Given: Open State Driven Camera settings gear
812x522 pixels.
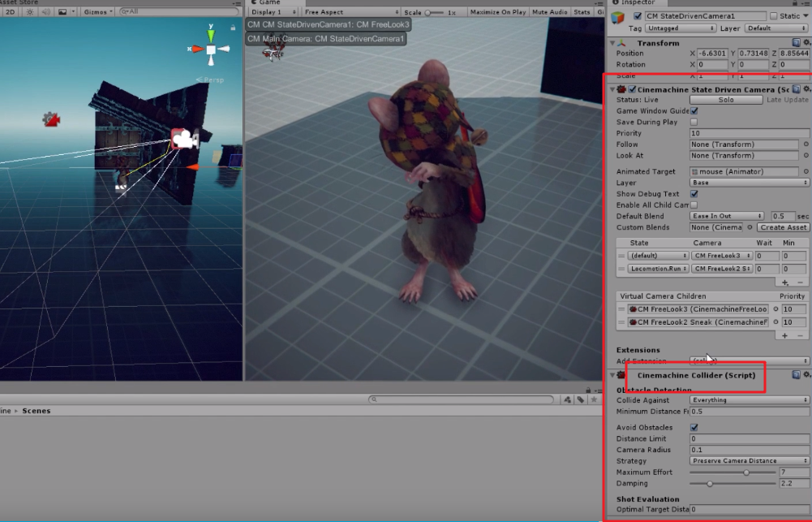Looking at the screenshot, I should [806, 89].
